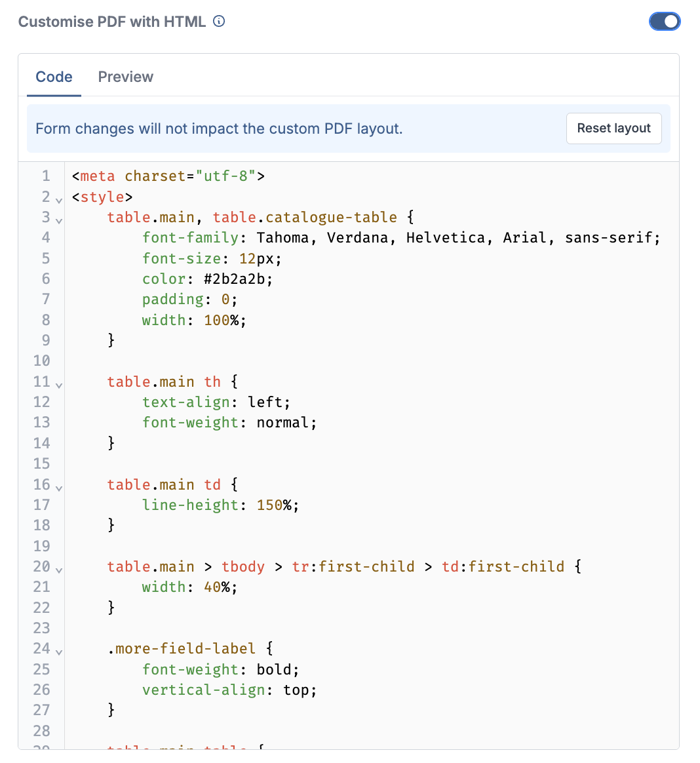
Task: Click the 'Form changes will not impact' notice text
Action: coord(219,128)
